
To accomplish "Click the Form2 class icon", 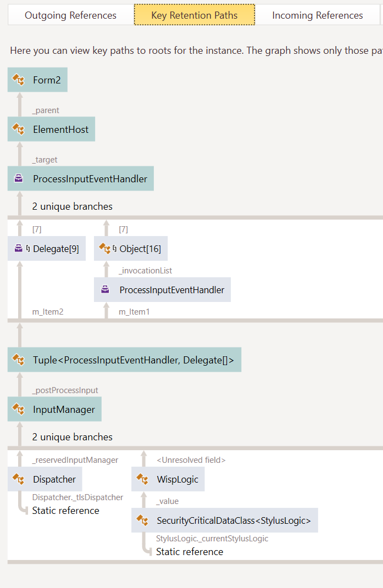I will coord(17,80).
